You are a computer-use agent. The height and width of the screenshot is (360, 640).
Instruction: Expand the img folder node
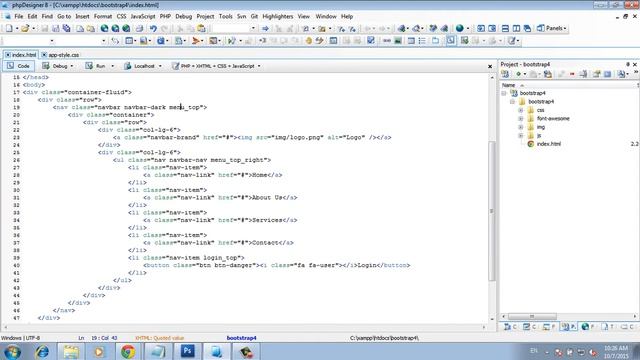pos(521,127)
